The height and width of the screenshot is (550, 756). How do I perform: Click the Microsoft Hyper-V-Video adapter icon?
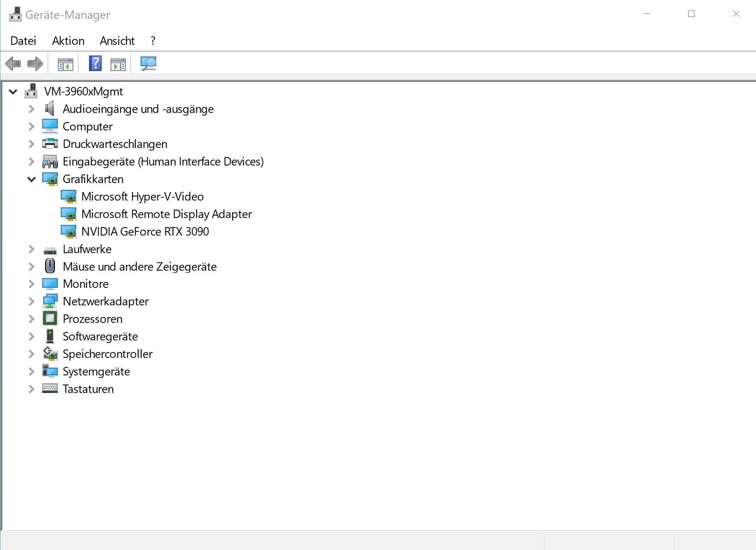pos(69,197)
